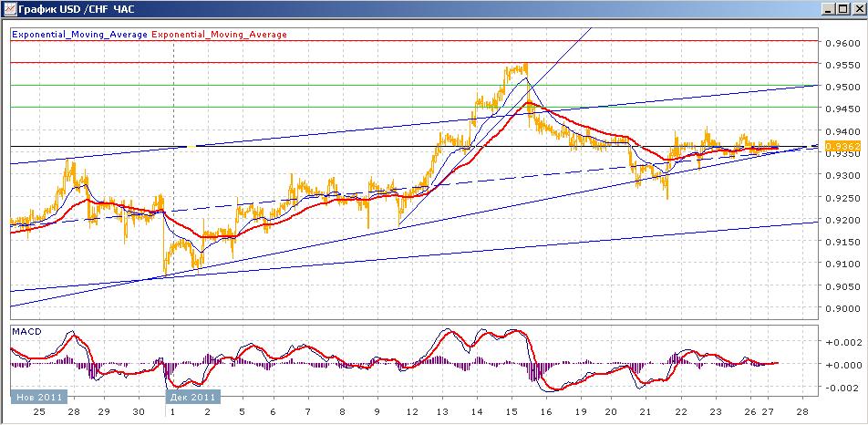868x425 pixels.
Task: Click date label 7 on time axis
Action: 308,412
